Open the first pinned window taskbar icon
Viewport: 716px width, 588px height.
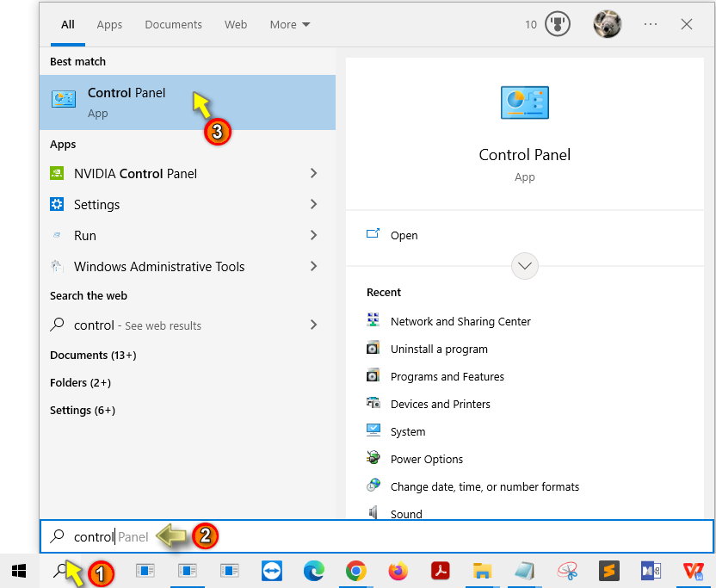pyautogui.click(x=145, y=571)
